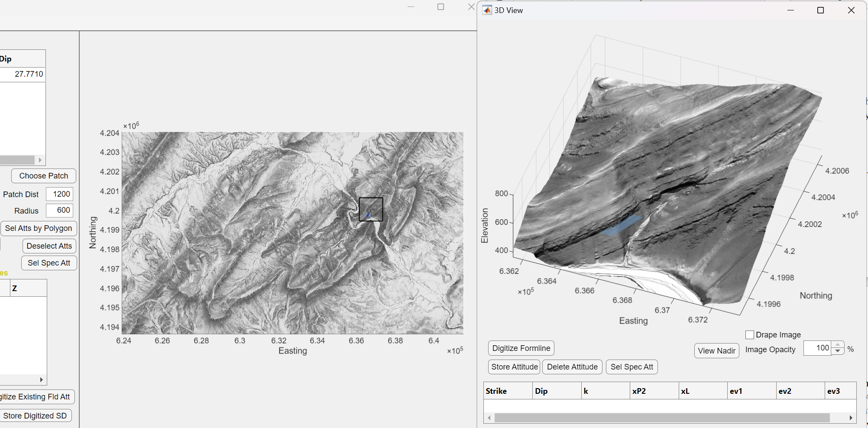The width and height of the screenshot is (868, 428).
Task: Click the Deselect Atts button
Action: 49,246
